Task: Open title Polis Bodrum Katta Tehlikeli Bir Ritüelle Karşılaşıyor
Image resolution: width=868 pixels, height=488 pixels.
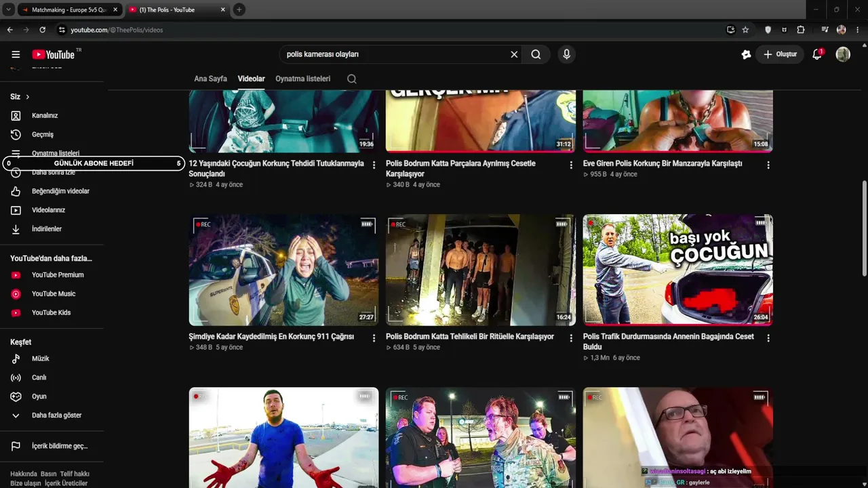Action: (x=470, y=336)
